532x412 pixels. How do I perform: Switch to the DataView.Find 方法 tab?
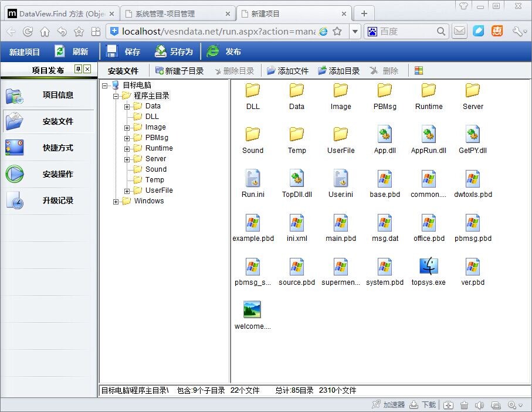point(60,13)
